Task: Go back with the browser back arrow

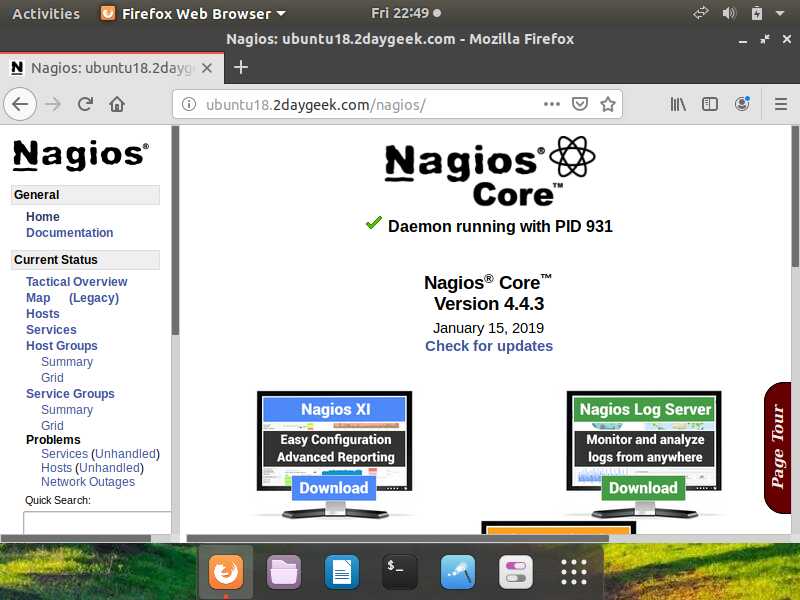Action: click(x=20, y=105)
